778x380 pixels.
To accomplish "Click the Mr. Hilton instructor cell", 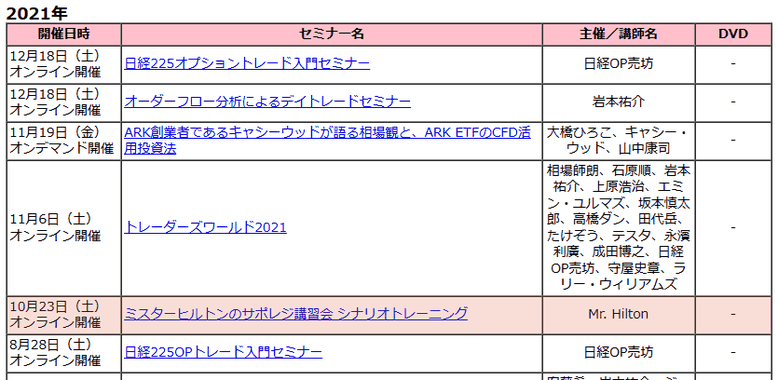I will coord(618,315).
